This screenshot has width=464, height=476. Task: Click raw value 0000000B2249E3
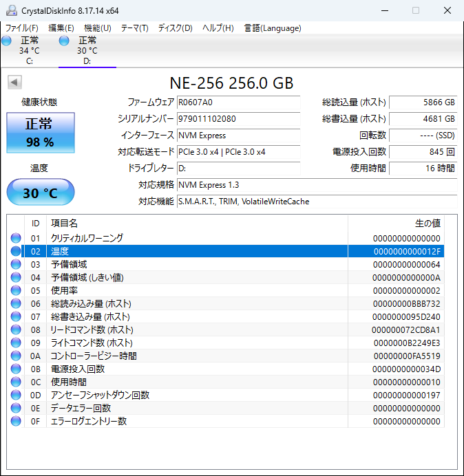point(407,343)
